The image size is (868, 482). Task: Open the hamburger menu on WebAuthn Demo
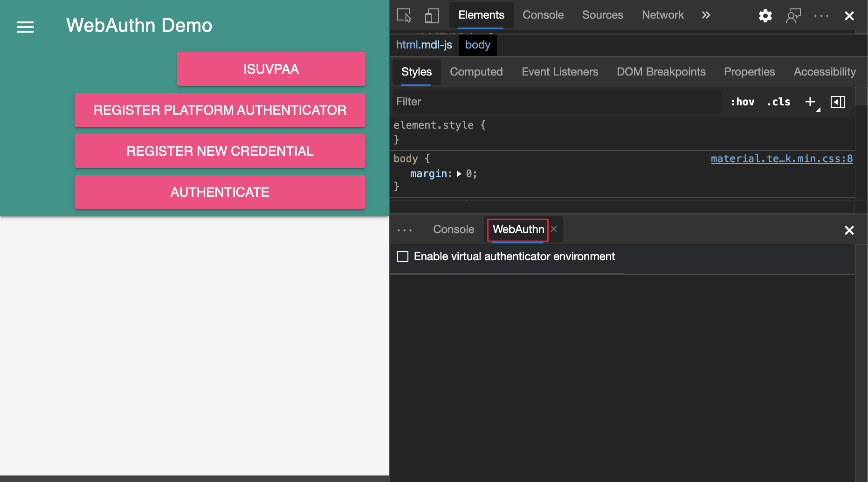click(25, 28)
